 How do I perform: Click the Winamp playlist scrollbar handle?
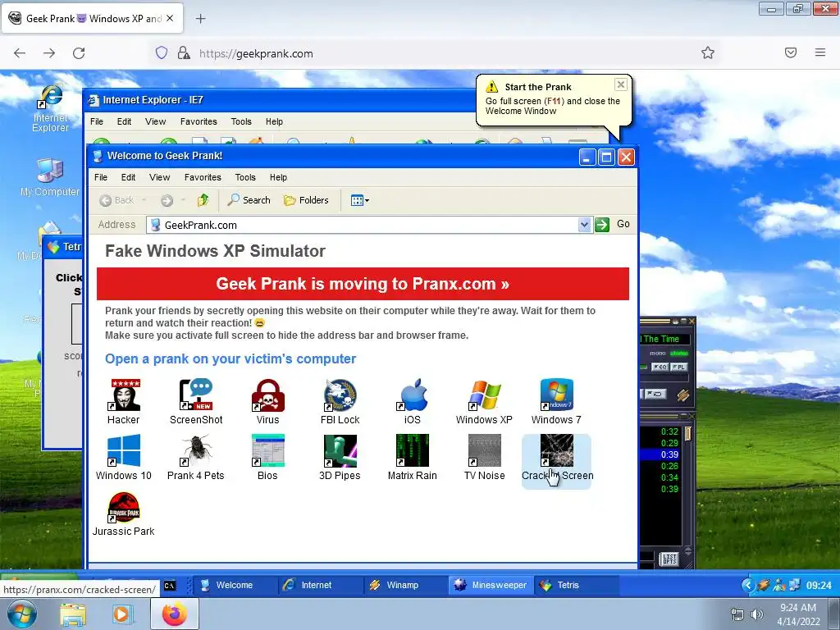click(688, 433)
